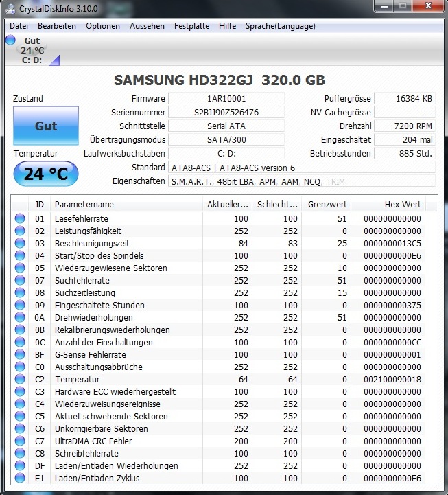This screenshot has width=448, height=495.
Task: Click the Puffergrösse field 16384 KB
Action: coord(405,98)
